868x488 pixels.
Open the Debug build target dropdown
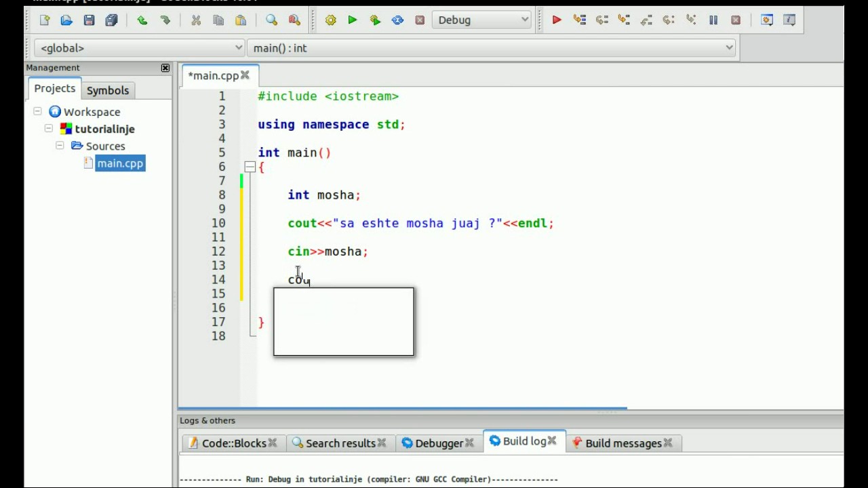click(x=482, y=20)
